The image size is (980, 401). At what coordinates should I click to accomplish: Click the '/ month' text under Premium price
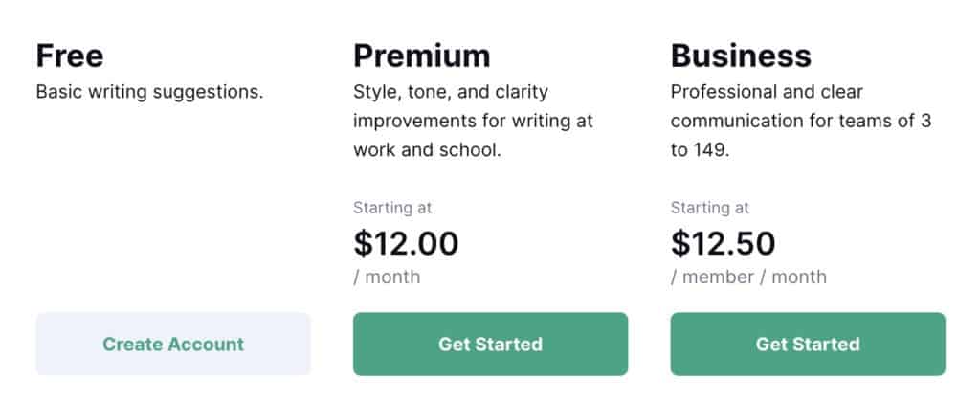(387, 278)
